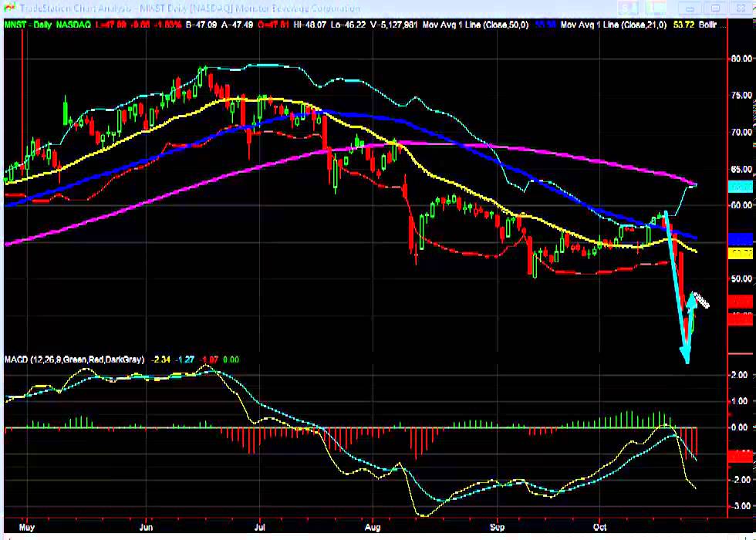Click the Sep label on time axis

(497, 527)
